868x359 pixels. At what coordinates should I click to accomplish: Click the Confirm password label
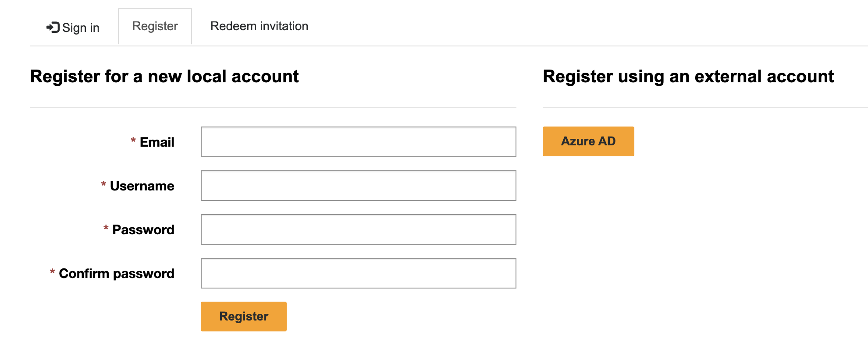click(117, 273)
